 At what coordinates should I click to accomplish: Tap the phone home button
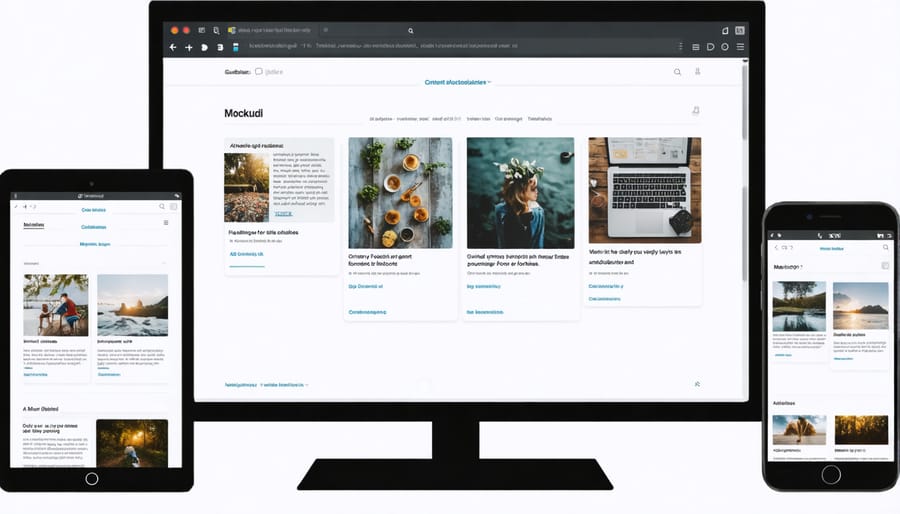(x=831, y=474)
